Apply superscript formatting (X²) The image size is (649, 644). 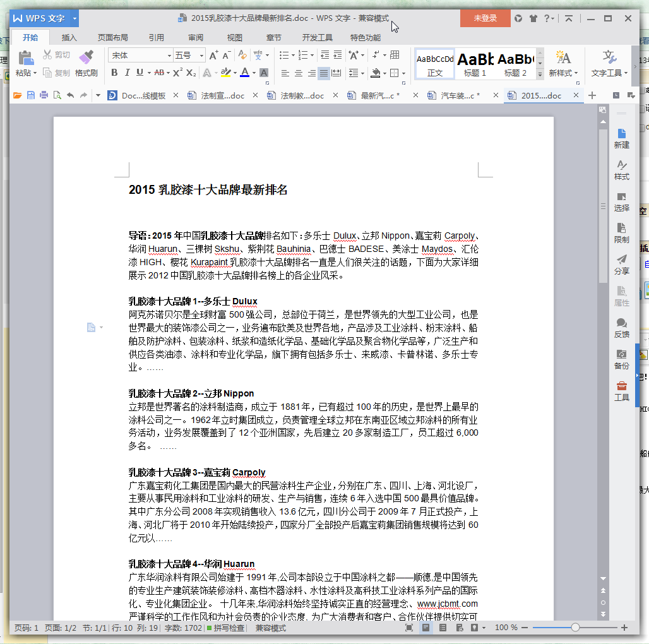pos(177,73)
